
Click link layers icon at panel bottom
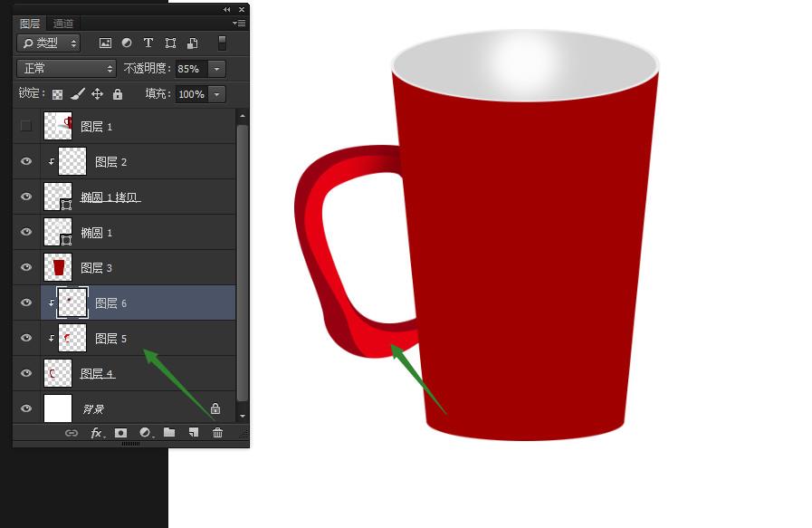click(72, 433)
